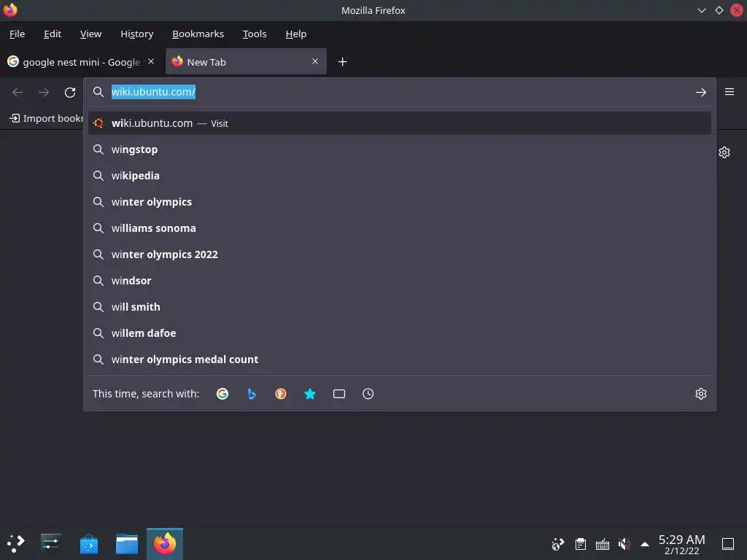Viewport: 747px width, 560px height.
Task: Click Firefox icon in the taskbar
Action: pos(165,544)
